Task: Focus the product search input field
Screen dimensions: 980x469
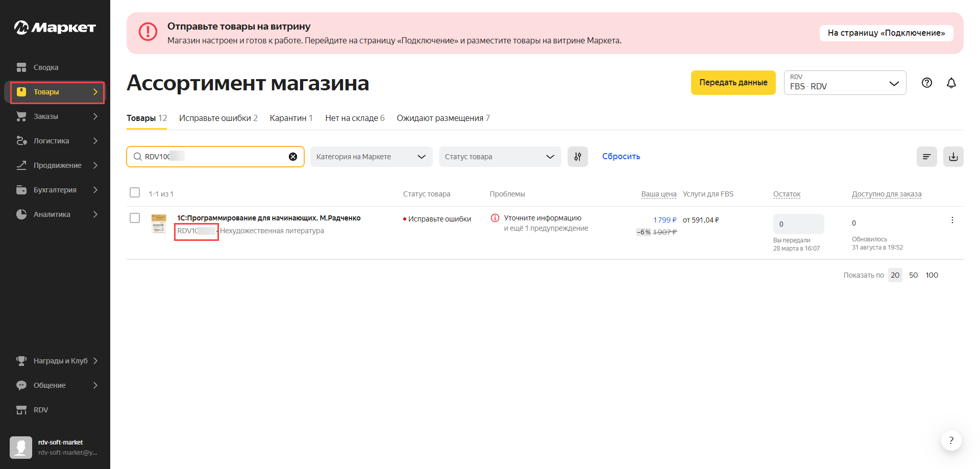Action: 215,157
